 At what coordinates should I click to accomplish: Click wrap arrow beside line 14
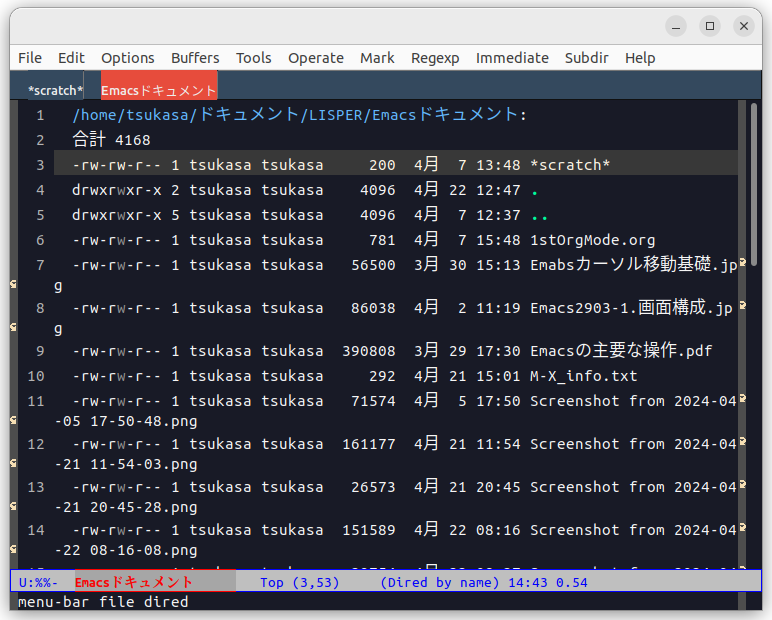[742, 527]
